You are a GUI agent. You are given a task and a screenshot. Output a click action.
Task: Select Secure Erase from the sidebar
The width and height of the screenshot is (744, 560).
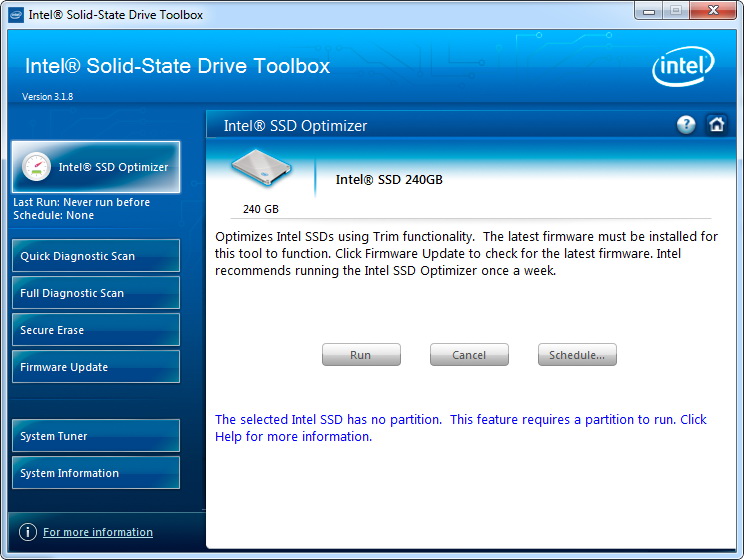tap(96, 330)
